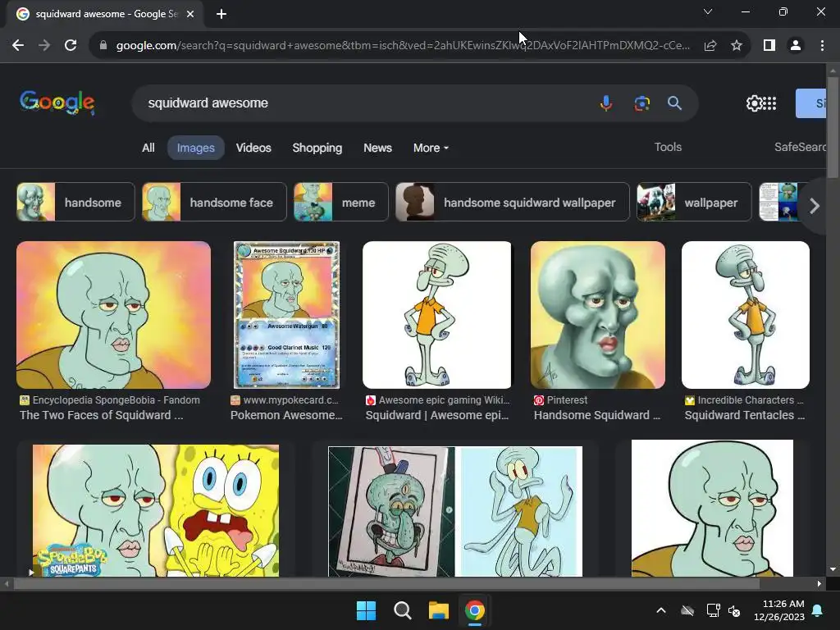Open Google quick settings gear
The height and width of the screenshot is (630, 840).
753,103
